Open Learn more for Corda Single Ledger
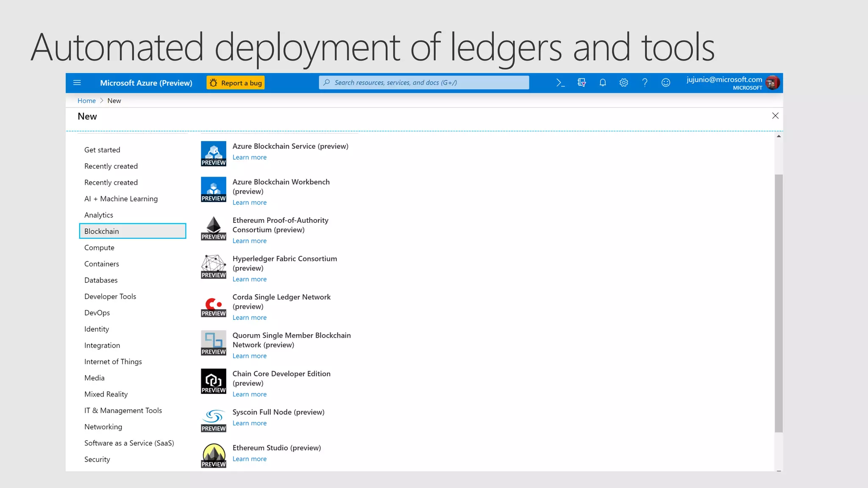This screenshot has width=868, height=488. tap(250, 318)
